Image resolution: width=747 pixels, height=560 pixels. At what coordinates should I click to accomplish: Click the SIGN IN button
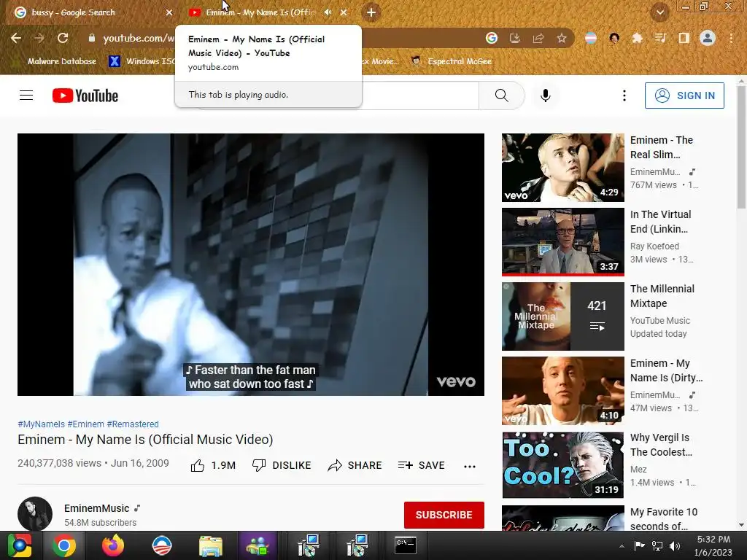tap(684, 96)
